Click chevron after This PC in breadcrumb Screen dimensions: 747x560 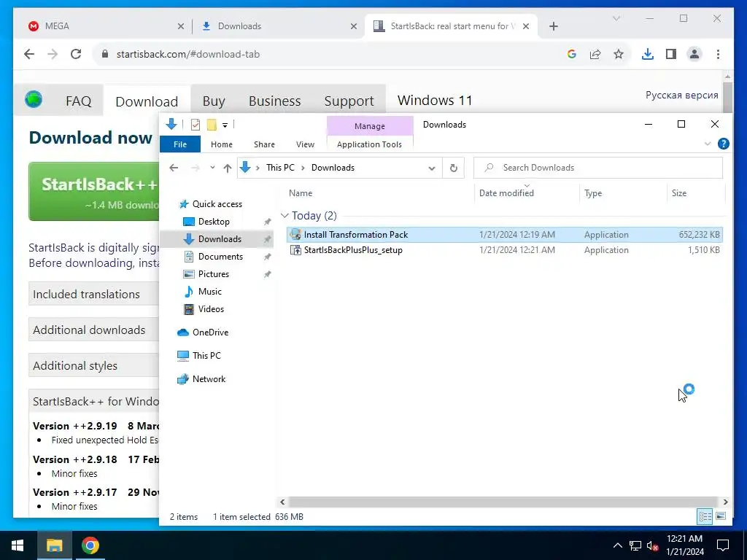coord(303,168)
